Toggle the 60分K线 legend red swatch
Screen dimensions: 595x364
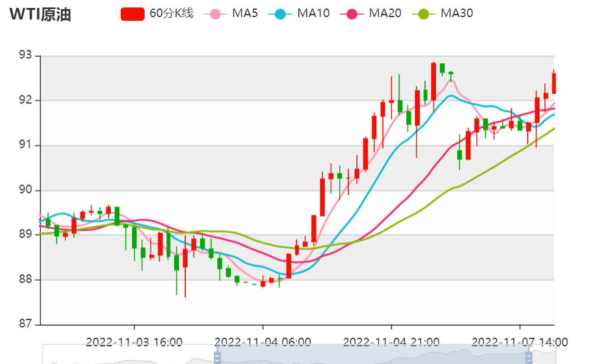tap(132, 14)
